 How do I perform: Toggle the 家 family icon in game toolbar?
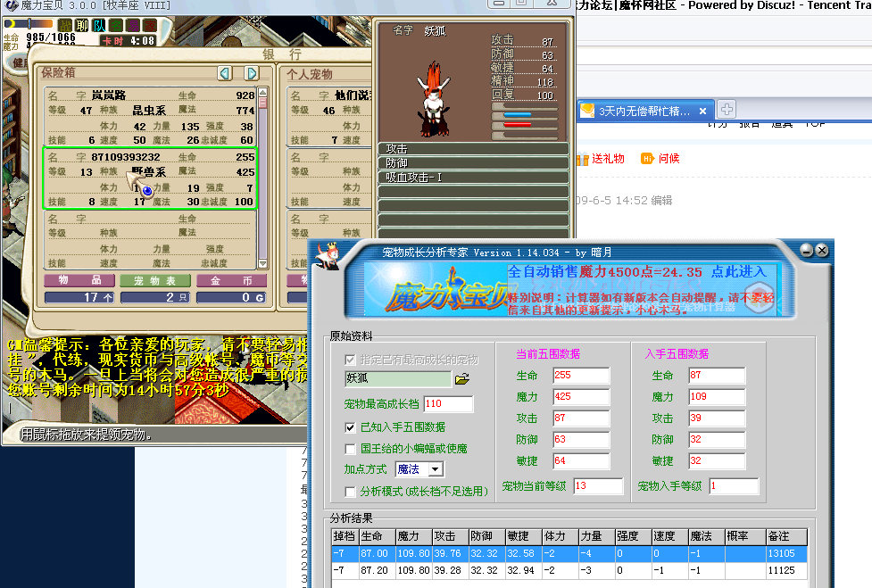(149, 26)
